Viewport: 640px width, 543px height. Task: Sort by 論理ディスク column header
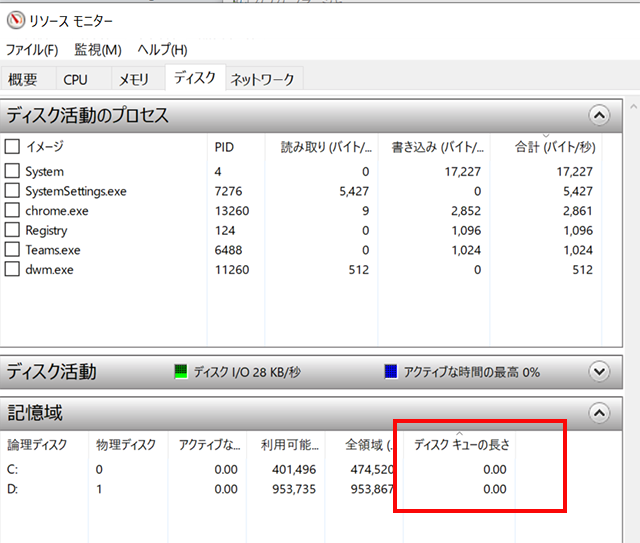pyautogui.click(x=37, y=445)
